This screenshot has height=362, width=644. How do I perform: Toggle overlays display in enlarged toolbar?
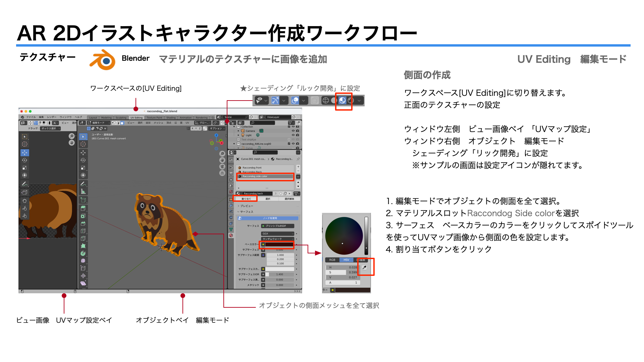pyautogui.click(x=295, y=100)
